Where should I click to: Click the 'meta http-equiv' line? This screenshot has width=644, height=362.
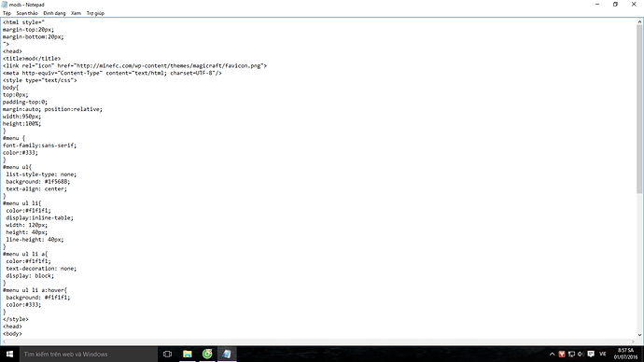coord(112,73)
